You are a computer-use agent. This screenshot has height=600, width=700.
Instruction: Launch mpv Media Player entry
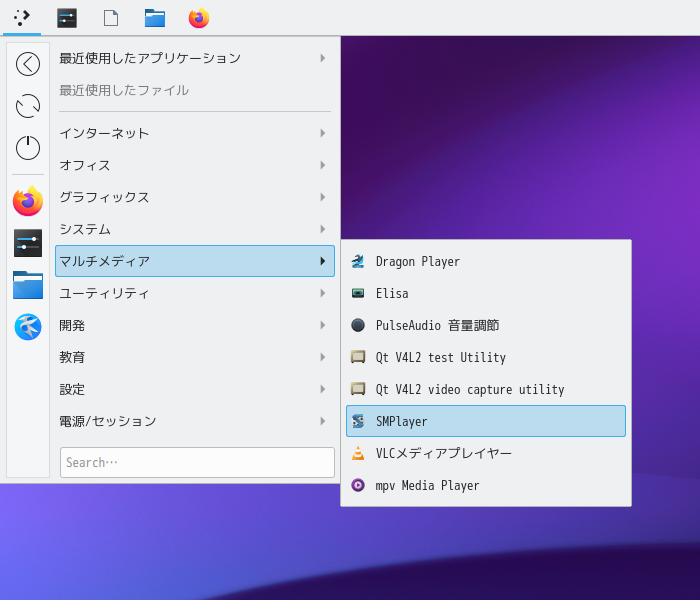[486, 485]
